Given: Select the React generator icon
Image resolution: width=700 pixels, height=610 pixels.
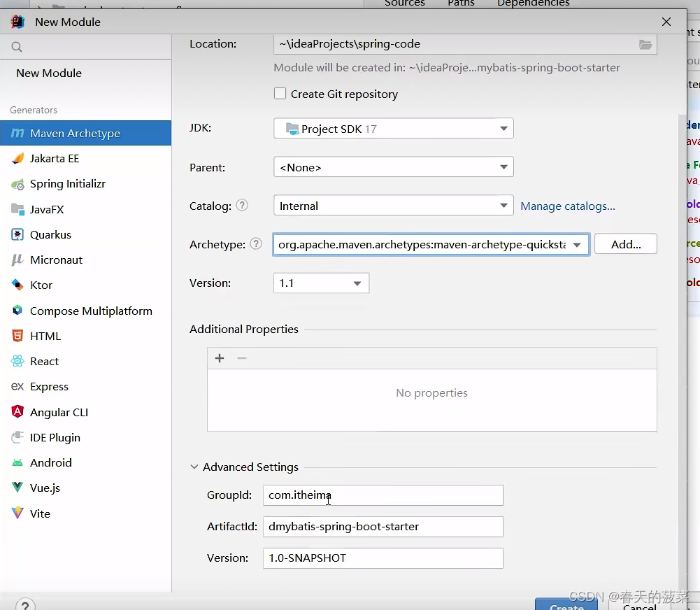Looking at the screenshot, I should coord(17,361).
